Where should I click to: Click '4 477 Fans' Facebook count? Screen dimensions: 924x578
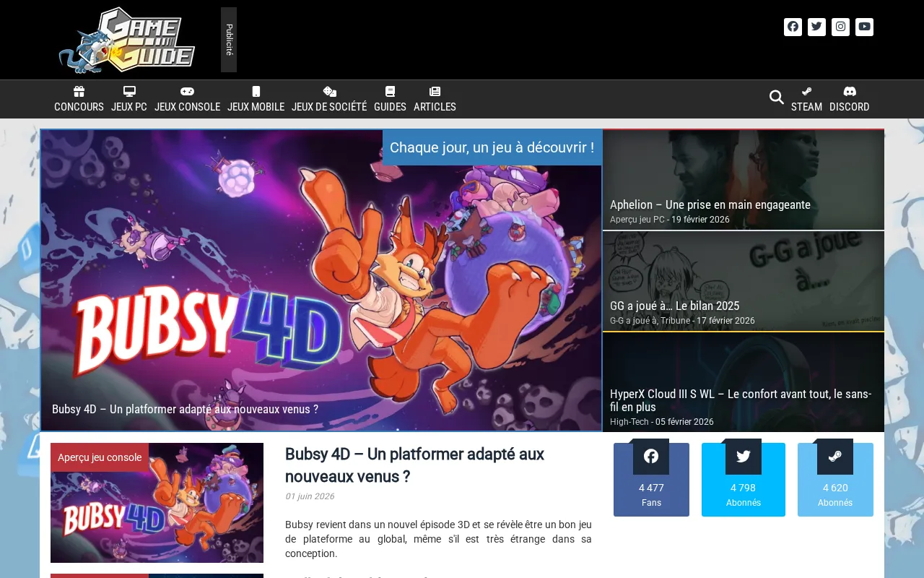click(x=651, y=495)
